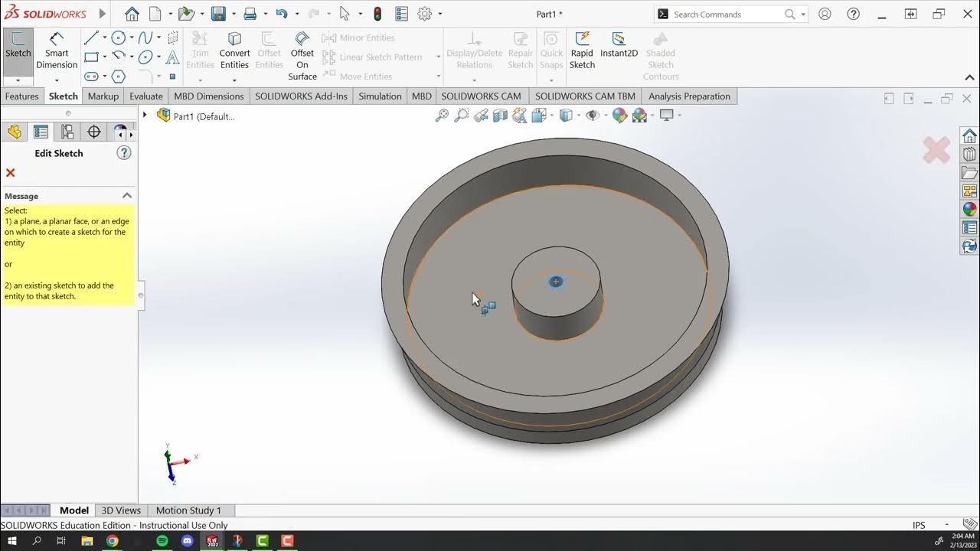
Task: Select the Ellipse sketch tool
Action: [x=145, y=57]
